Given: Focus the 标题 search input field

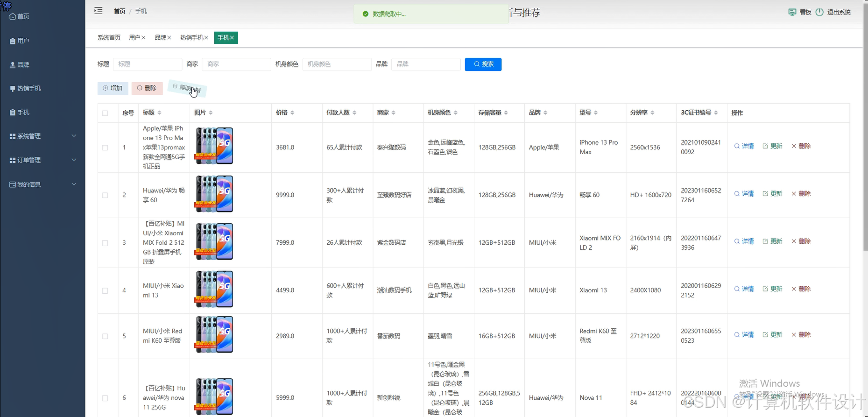Looking at the screenshot, I should click(x=148, y=64).
